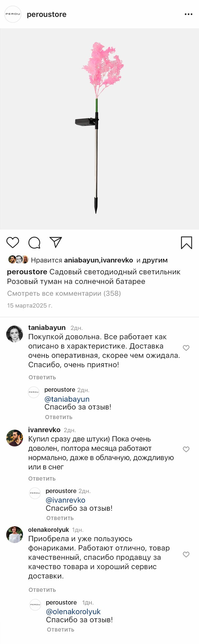Open the @olenakorolyuk mention link
The image size is (199, 644).
73,612
